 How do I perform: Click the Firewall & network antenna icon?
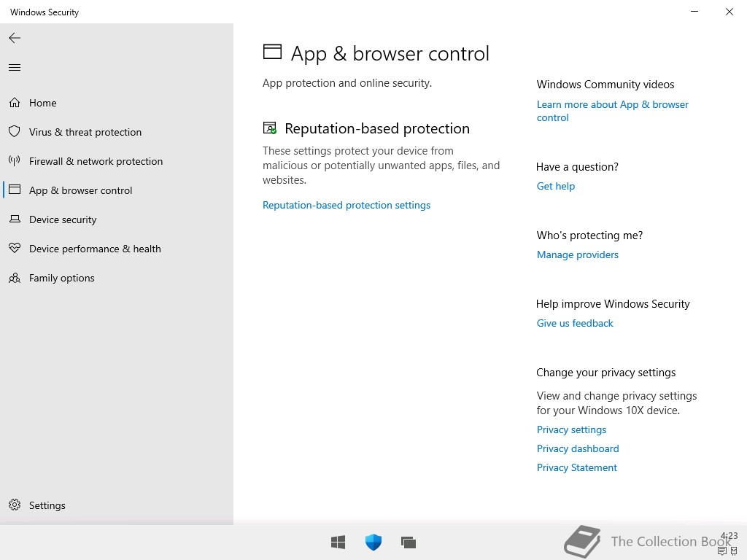tap(15, 161)
